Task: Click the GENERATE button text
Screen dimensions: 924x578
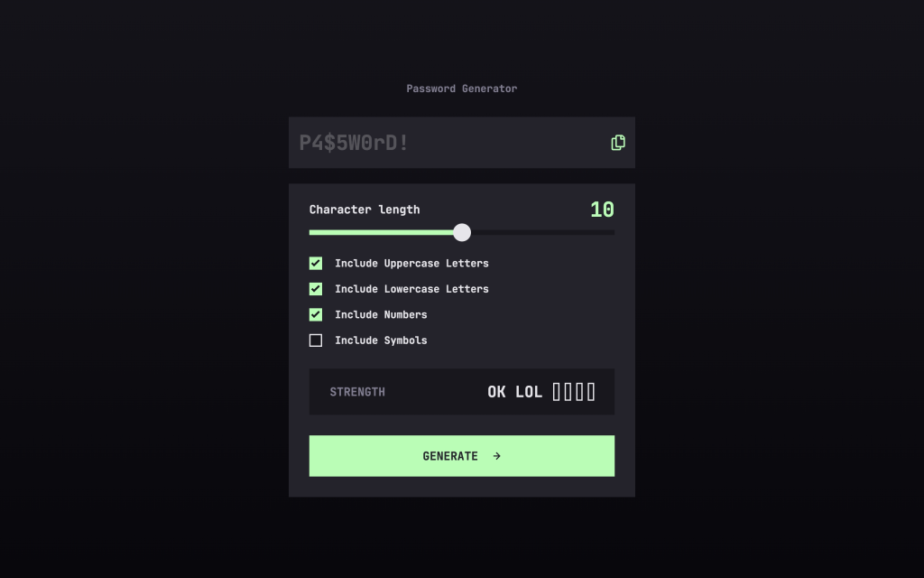Action: [x=450, y=456]
